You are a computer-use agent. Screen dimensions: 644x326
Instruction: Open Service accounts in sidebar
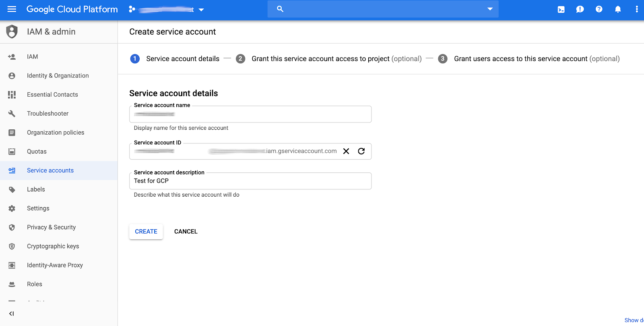pos(50,170)
